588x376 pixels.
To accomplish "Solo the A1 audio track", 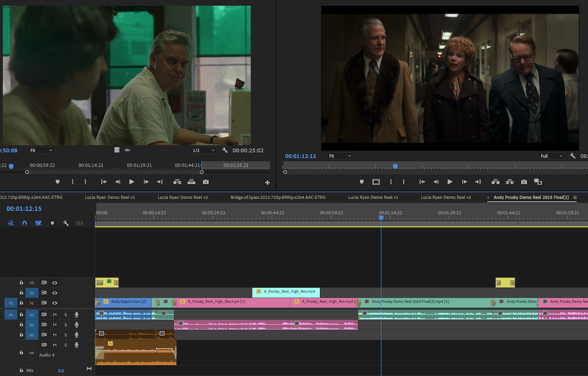I will tap(65, 314).
